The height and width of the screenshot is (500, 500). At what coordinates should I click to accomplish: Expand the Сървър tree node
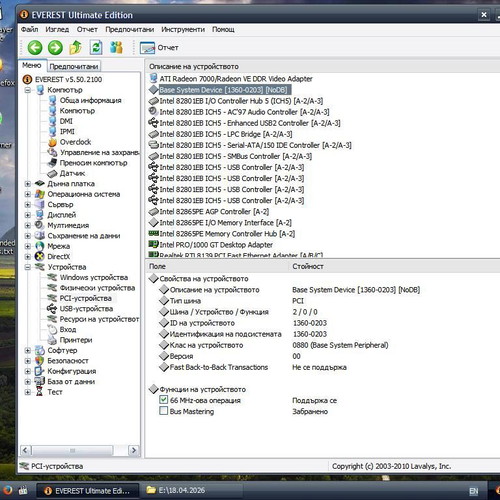[28, 204]
